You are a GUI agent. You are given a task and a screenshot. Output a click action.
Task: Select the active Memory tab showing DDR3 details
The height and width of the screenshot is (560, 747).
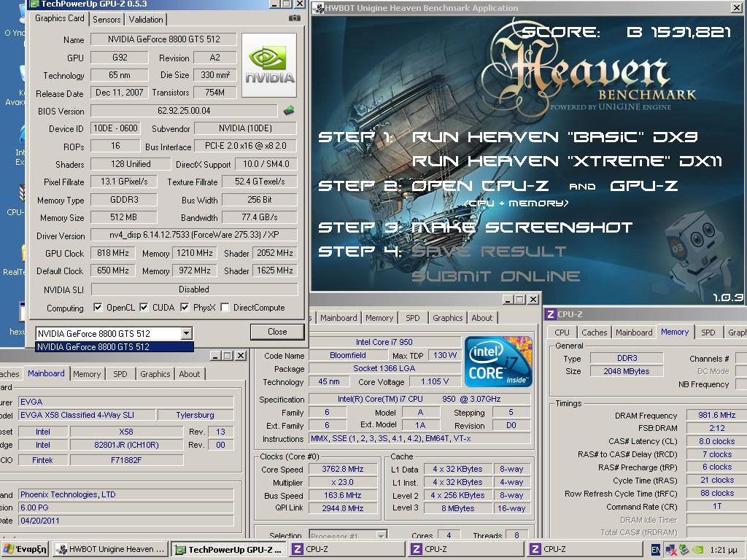click(675, 332)
